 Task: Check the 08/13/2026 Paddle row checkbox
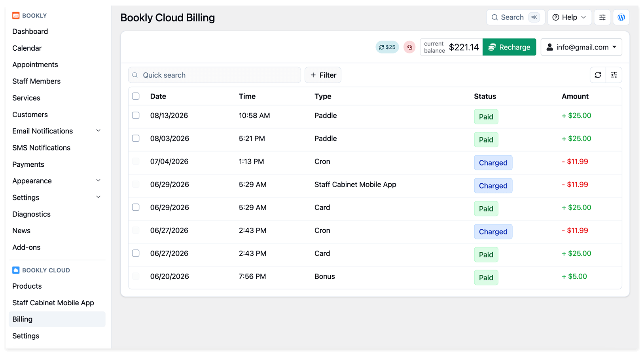pos(136,115)
